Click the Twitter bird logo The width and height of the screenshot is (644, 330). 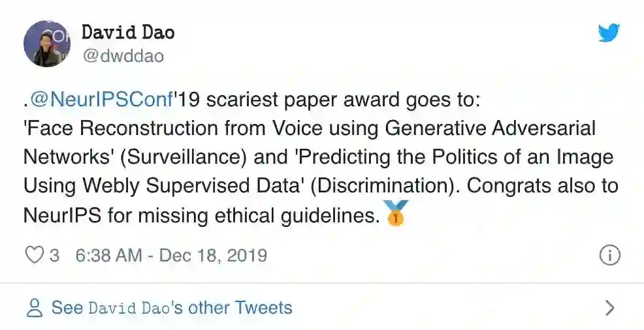[608, 33]
